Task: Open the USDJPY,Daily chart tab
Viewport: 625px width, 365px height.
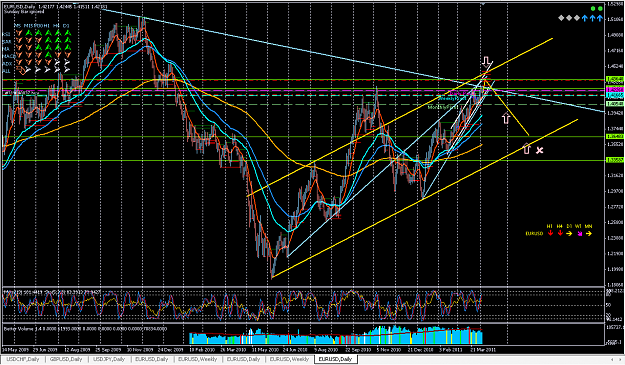Action: click(x=109, y=359)
